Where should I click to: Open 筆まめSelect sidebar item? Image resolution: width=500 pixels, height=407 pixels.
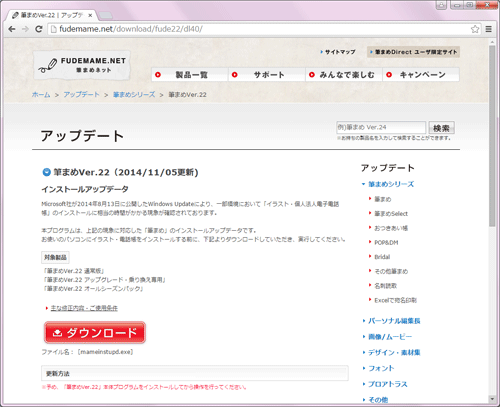click(391, 214)
